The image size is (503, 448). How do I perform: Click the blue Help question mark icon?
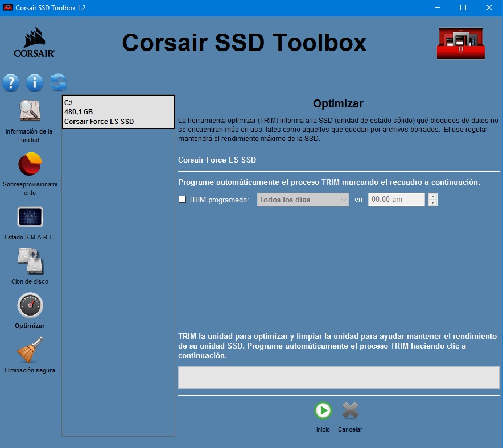(x=11, y=83)
